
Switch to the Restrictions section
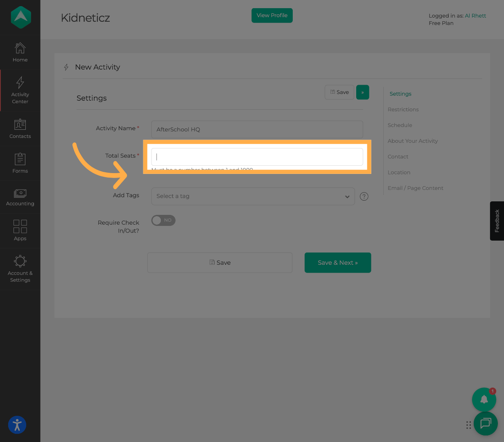pyautogui.click(x=403, y=109)
